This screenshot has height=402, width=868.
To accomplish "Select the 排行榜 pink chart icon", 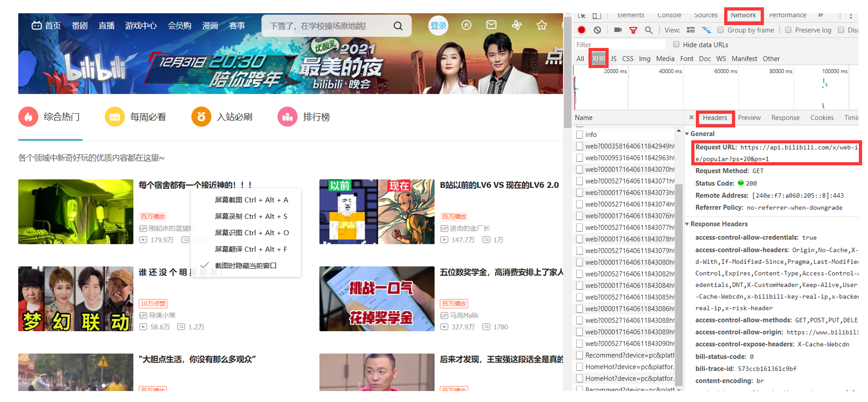I will click(288, 117).
